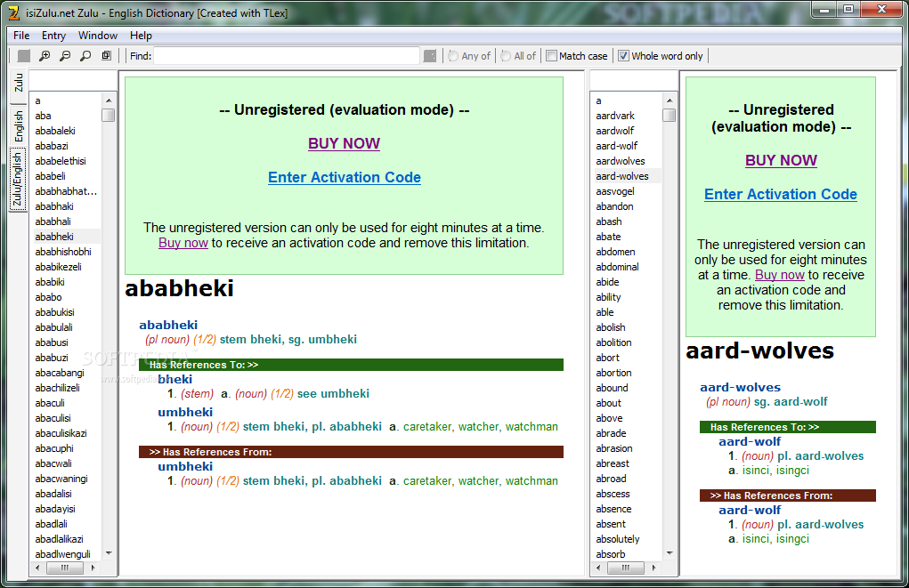Select 'abadlwenguli' in the Zulu word list
Screen dimensions: 909x588
pos(62,554)
